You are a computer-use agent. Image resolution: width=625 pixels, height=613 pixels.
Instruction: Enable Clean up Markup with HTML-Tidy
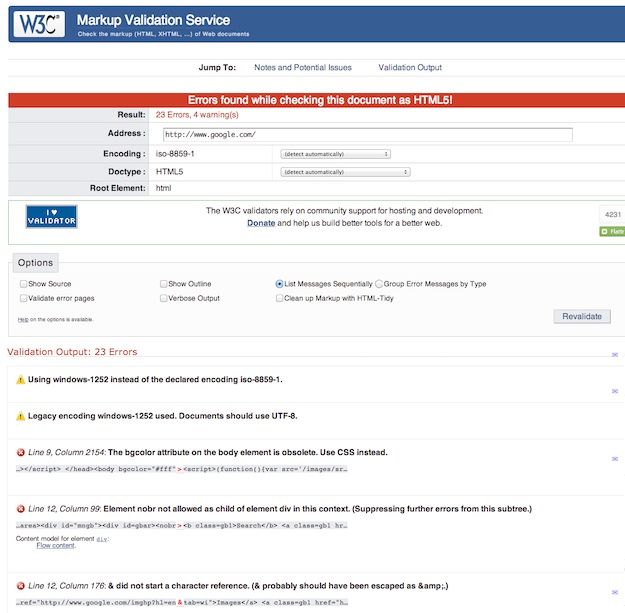point(279,298)
